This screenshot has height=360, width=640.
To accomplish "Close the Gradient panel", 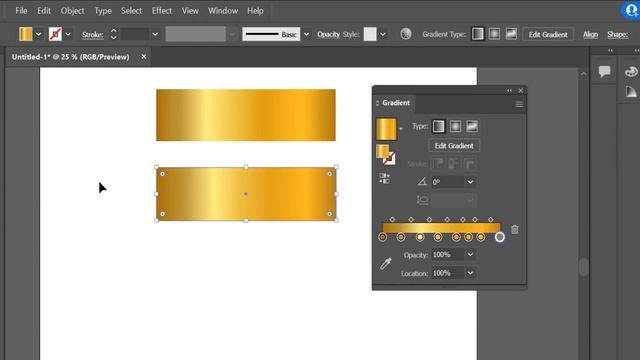I will pyautogui.click(x=521, y=90).
